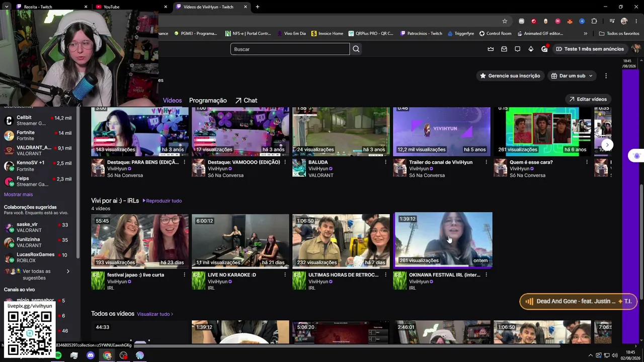Image resolution: width=644 pixels, height=362 pixels.
Task: Open a new browser tab
Action: tap(258, 7)
